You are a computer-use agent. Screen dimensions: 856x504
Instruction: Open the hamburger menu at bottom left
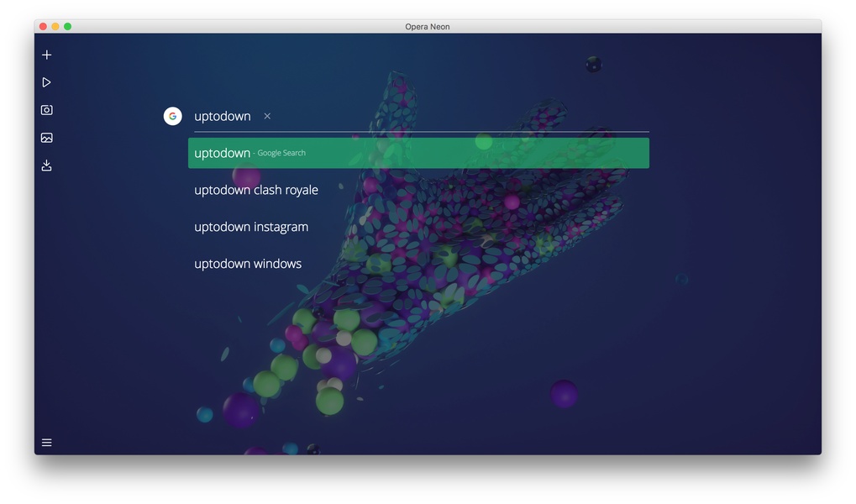pos(47,443)
